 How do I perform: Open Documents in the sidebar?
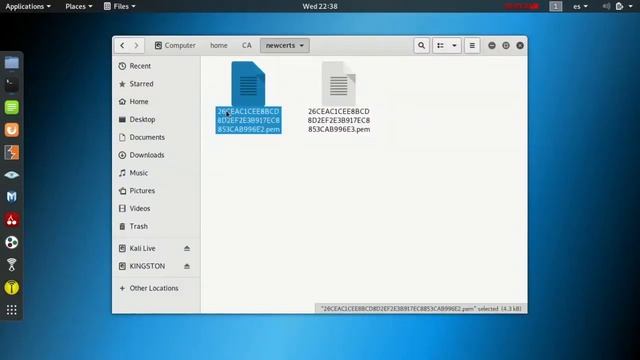[156, 137]
